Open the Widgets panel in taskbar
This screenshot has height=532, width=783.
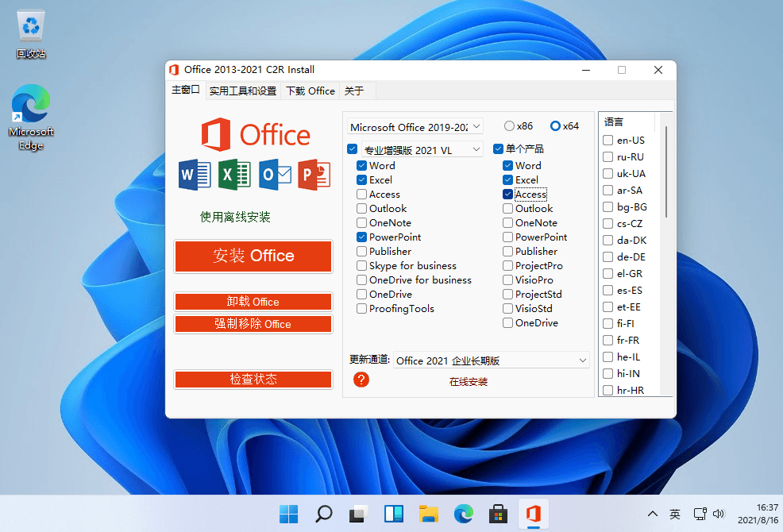394,514
